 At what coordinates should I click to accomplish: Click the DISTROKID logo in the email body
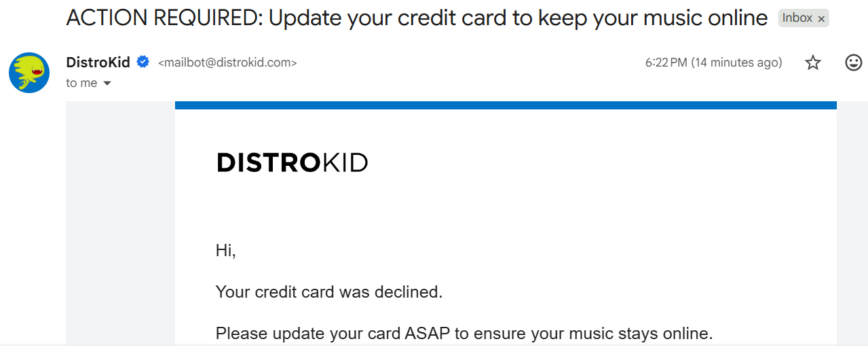[292, 163]
